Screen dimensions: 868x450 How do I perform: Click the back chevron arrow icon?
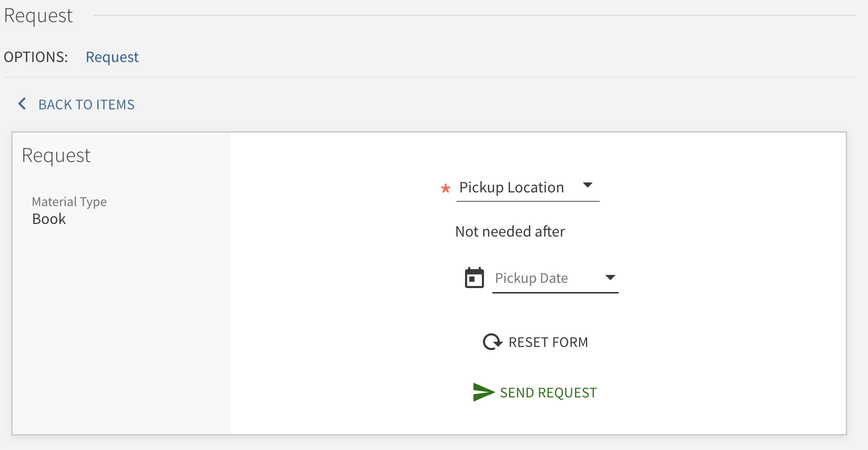[22, 104]
